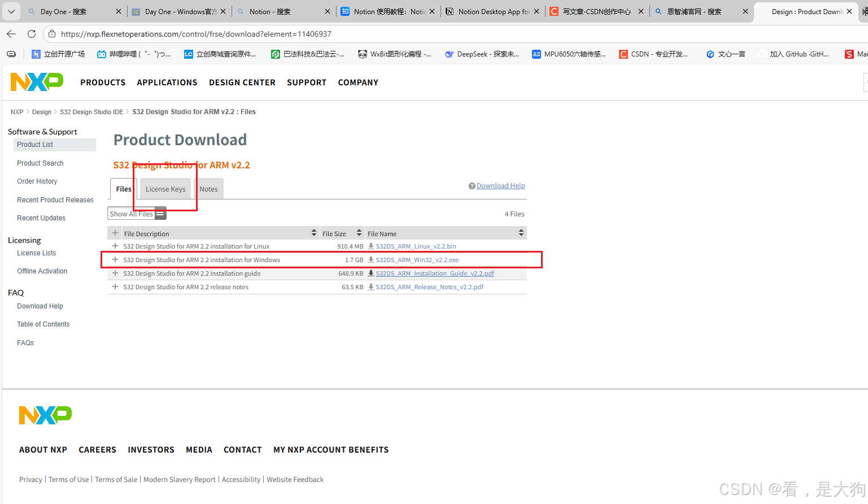Switch to the Notes tab

coord(208,189)
